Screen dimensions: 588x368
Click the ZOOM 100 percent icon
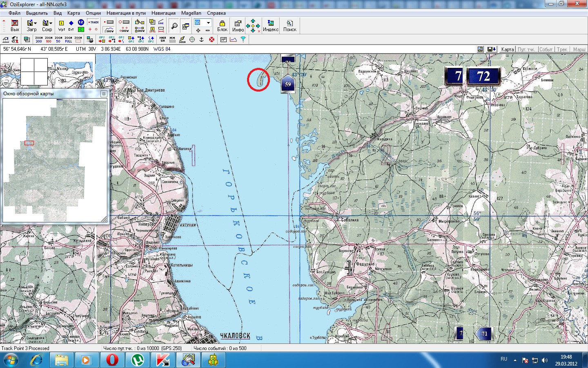click(x=49, y=39)
